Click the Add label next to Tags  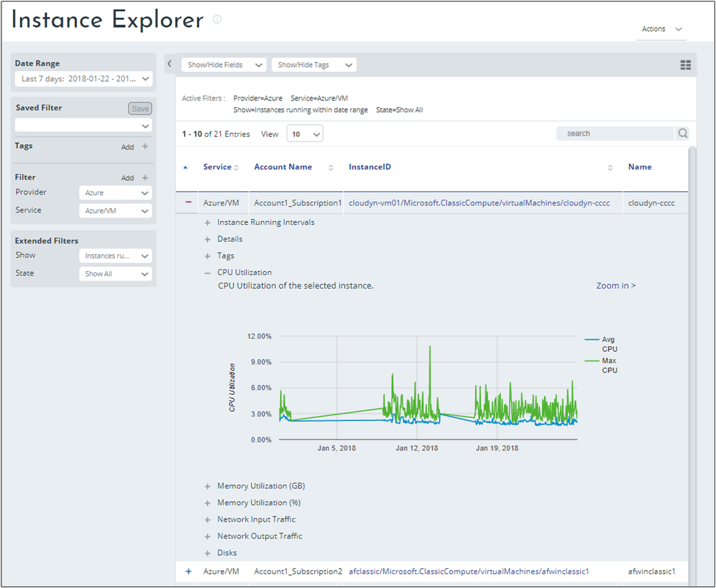128,147
